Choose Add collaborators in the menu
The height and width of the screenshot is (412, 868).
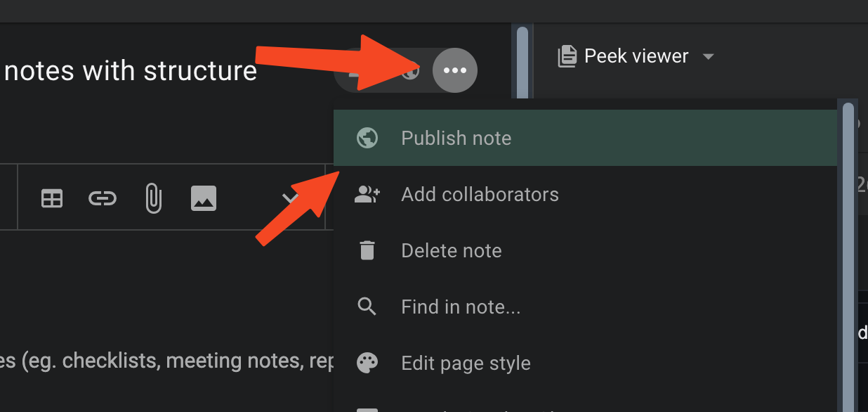coord(480,195)
